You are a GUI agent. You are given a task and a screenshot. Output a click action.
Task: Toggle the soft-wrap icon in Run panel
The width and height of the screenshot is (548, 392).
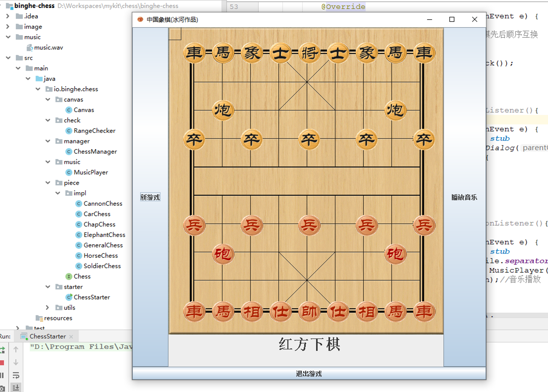[16, 375]
